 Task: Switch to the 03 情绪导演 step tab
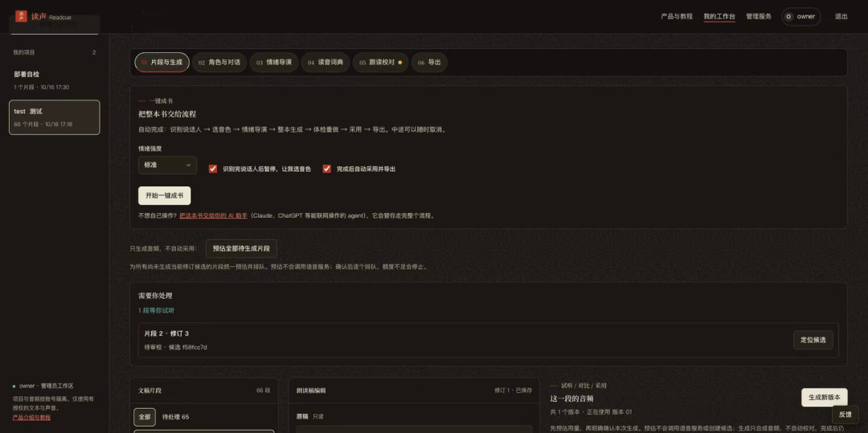pyautogui.click(x=274, y=63)
